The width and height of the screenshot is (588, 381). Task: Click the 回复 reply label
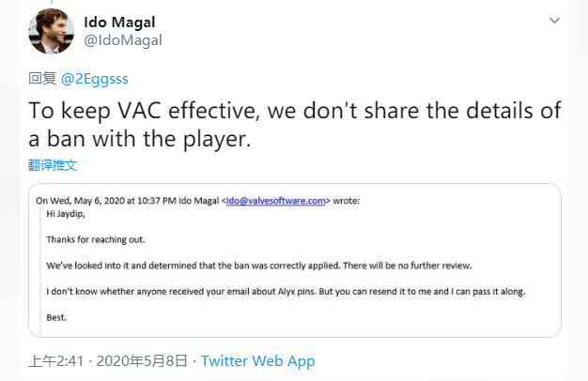coord(43,79)
